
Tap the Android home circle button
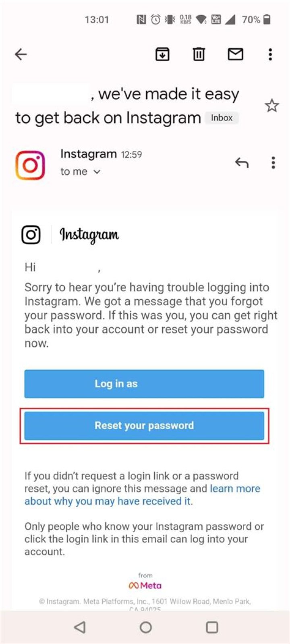[145, 627]
